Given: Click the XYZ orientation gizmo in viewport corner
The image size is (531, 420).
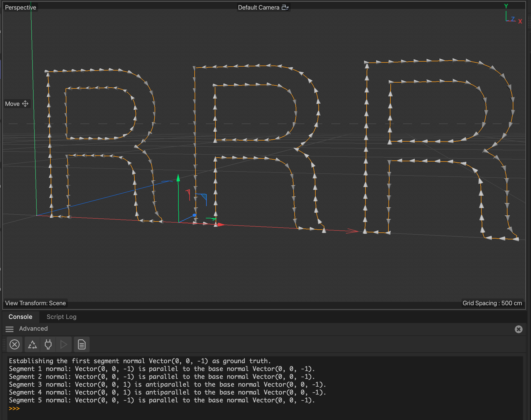Looking at the screenshot, I should pos(513,15).
